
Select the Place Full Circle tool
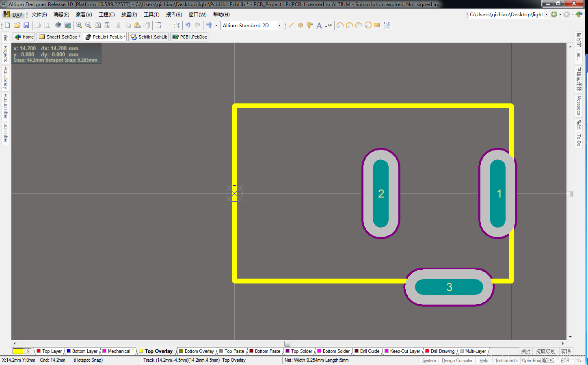click(x=368, y=25)
